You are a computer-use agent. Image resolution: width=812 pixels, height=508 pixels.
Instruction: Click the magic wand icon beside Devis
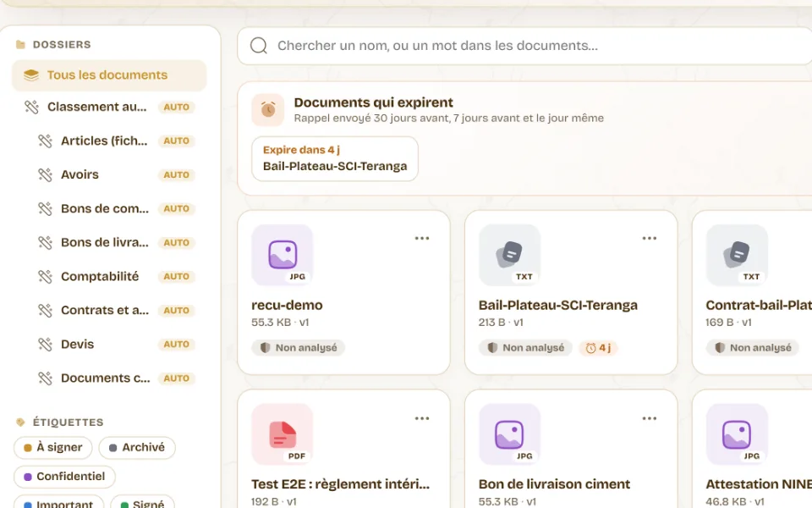click(x=45, y=345)
